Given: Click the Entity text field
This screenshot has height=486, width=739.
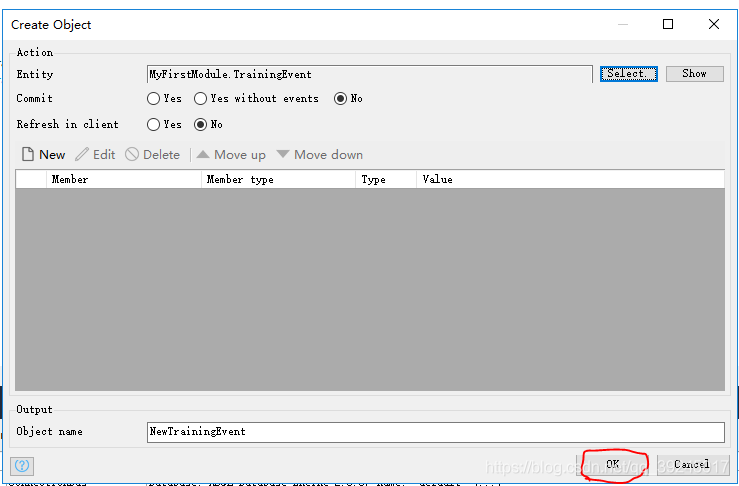Looking at the screenshot, I should (x=369, y=74).
